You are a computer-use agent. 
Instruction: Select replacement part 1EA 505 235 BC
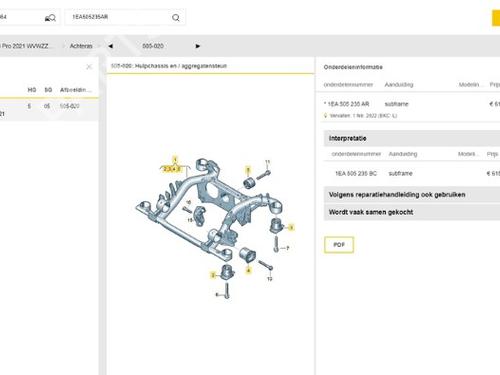(413, 174)
